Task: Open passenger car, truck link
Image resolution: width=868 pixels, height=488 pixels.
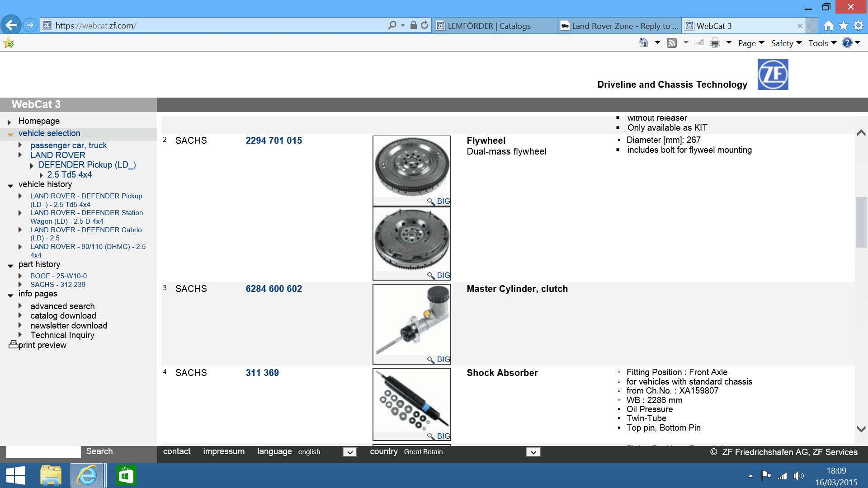Action: [x=68, y=145]
